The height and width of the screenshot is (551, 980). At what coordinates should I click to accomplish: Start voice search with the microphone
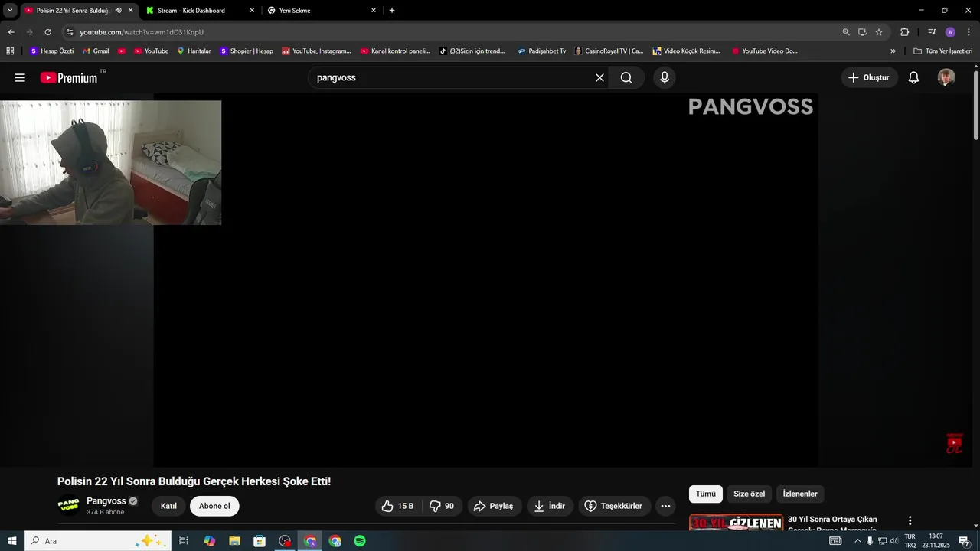point(665,77)
